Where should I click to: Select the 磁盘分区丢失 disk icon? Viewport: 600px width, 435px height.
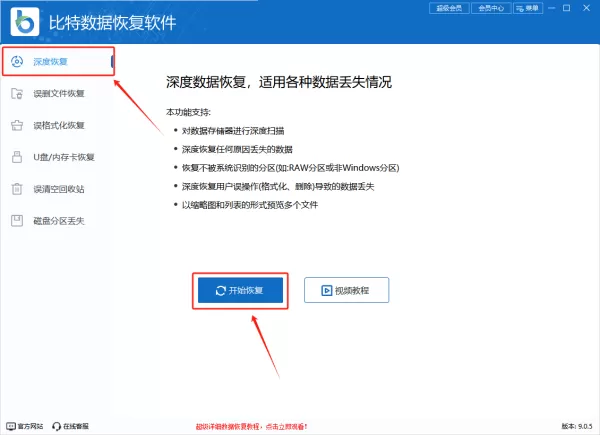tap(17, 220)
